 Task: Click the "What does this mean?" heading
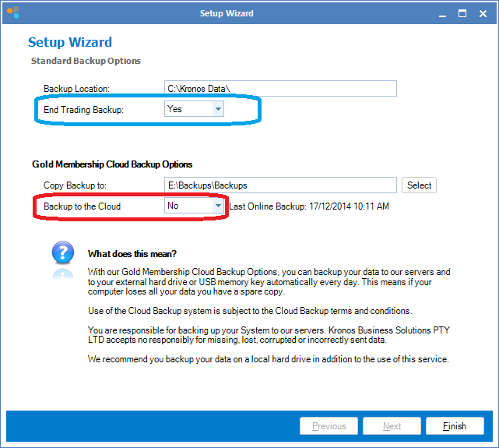click(x=132, y=254)
